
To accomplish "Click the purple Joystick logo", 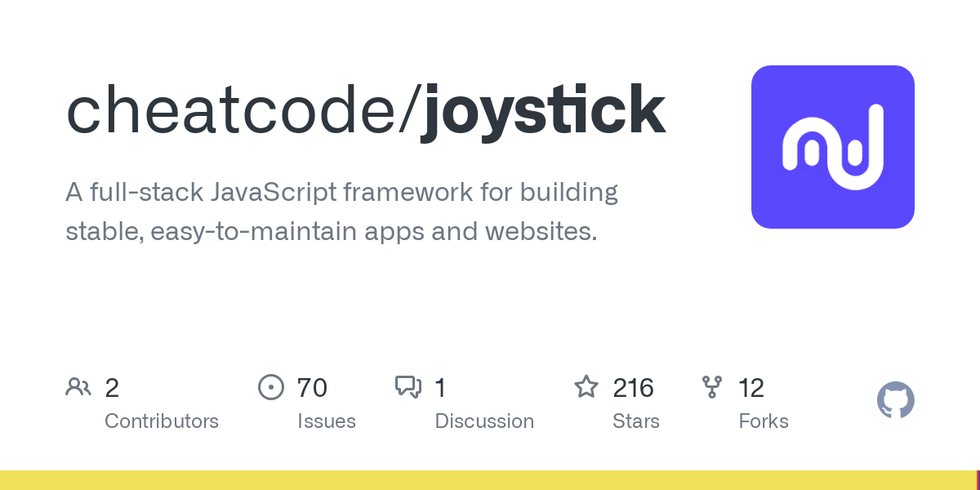I will click(x=832, y=147).
